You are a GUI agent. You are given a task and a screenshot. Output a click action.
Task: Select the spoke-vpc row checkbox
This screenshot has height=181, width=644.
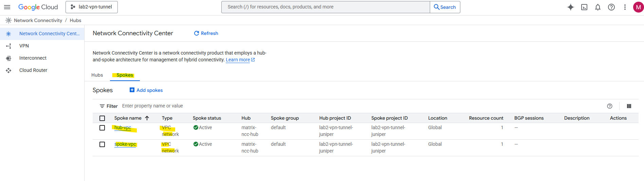coord(102,144)
